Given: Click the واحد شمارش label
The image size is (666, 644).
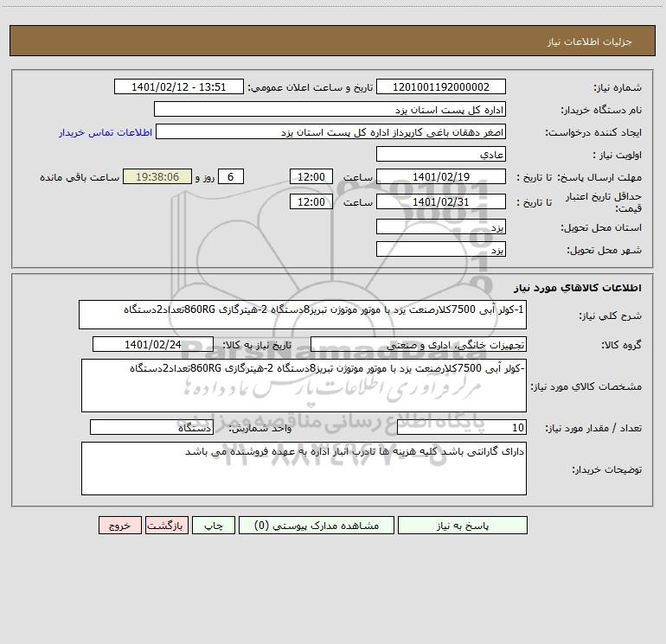Looking at the screenshot, I should [260, 429].
